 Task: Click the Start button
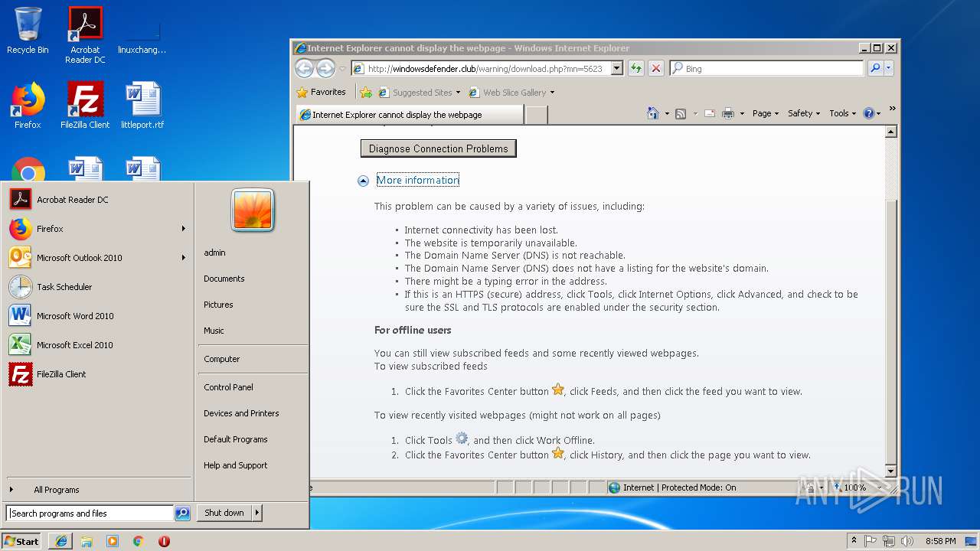click(x=21, y=541)
